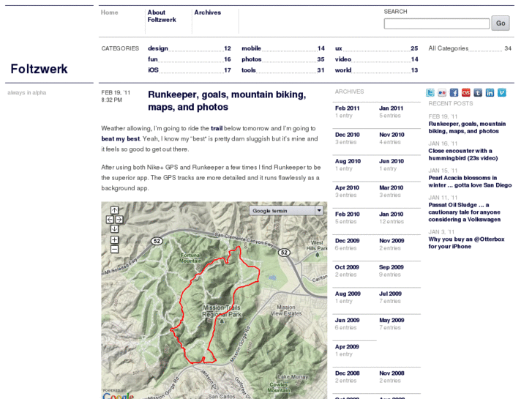The image size is (532, 399).
Task: Follow the 'trail' link in the post
Action: [x=217, y=128]
